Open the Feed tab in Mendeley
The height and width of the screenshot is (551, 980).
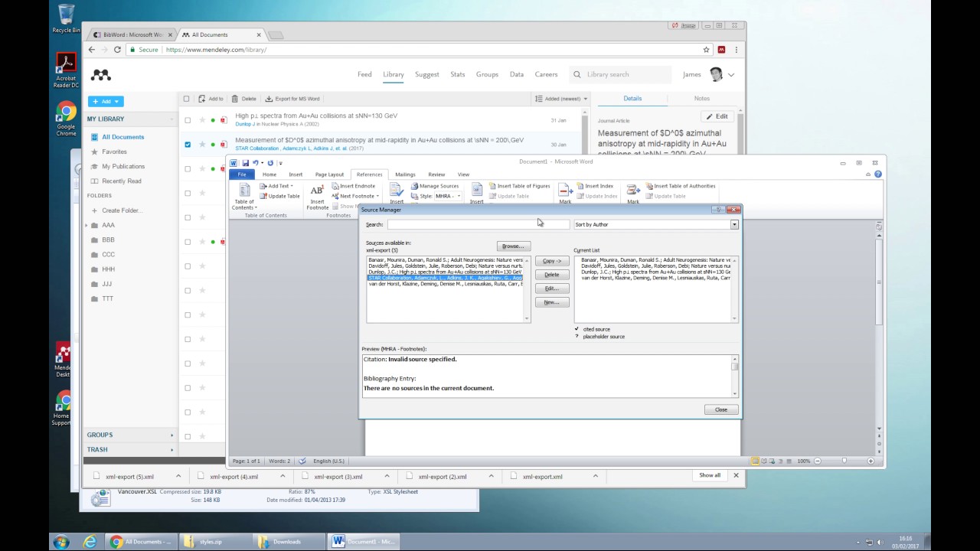tap(364, 74)
